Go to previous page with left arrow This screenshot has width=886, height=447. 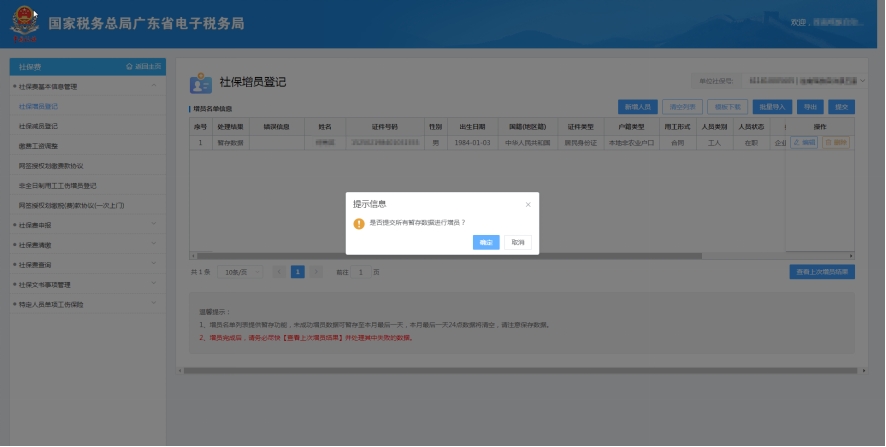pyautogui.click(x=279, y=272)
